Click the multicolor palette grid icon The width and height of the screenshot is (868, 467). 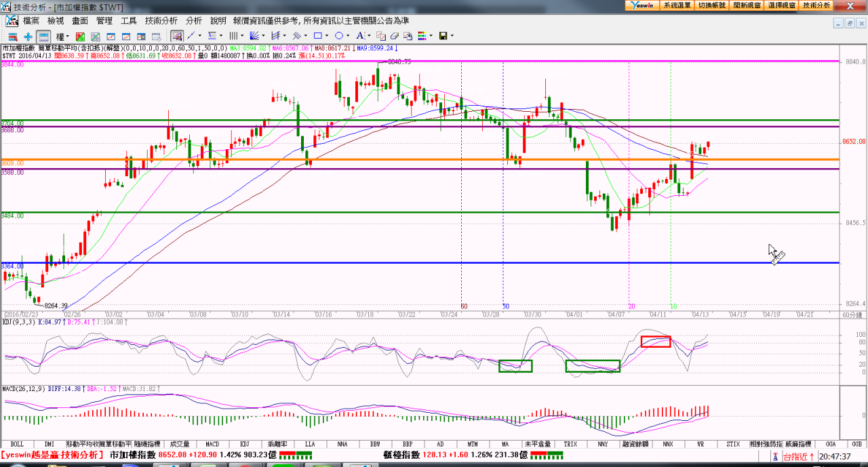[x=421, y=36]
